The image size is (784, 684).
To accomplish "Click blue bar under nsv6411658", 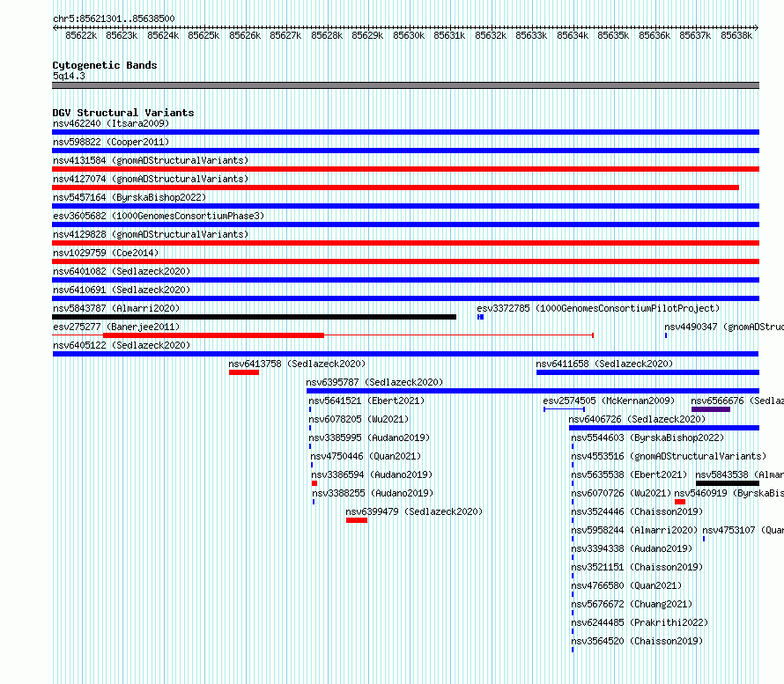I will tap(647, 372).
